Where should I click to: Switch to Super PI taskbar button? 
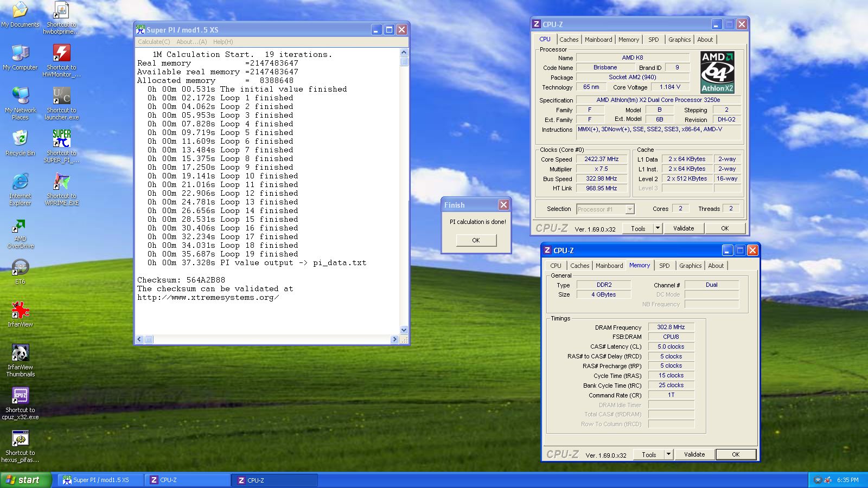coord(100,480)
